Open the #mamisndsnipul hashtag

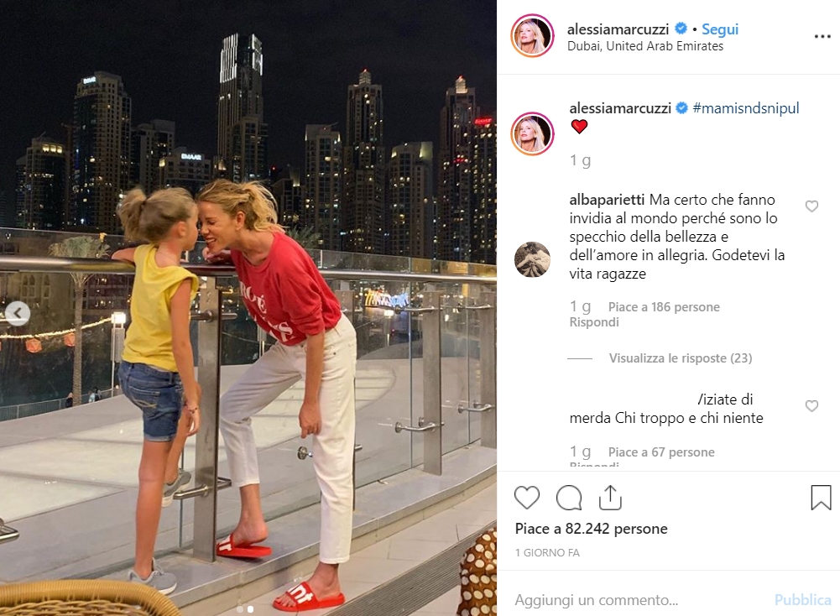coord(746,108)
